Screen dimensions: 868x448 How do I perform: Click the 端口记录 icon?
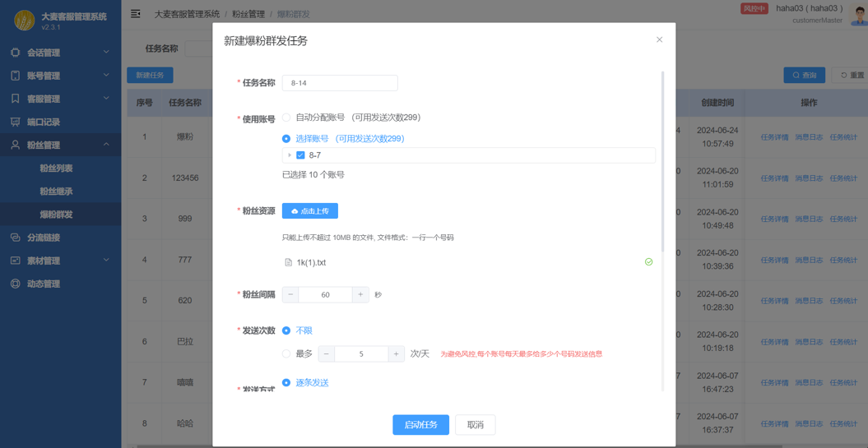16,122
